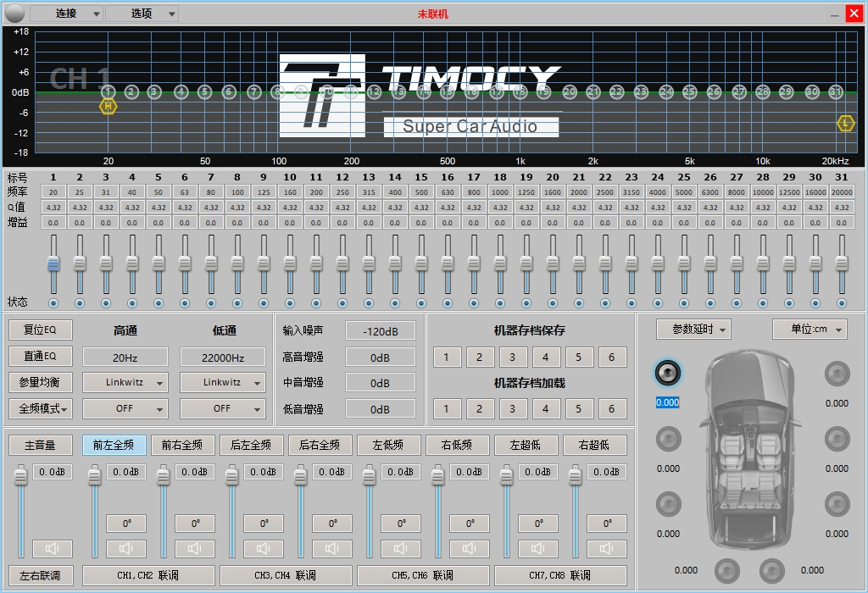
Task: Save to slot 3 under 机器存档保存
Action: point(512,357)
